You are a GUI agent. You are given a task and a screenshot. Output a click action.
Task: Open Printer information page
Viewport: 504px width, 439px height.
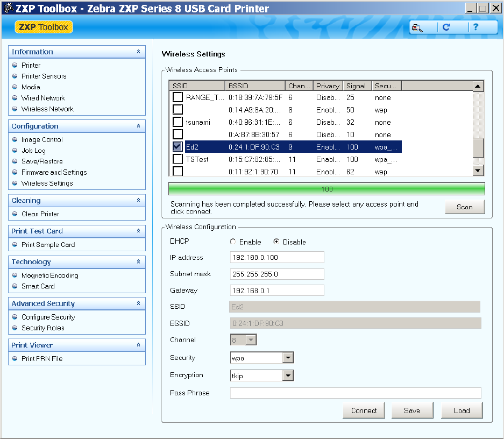(31, 65)
